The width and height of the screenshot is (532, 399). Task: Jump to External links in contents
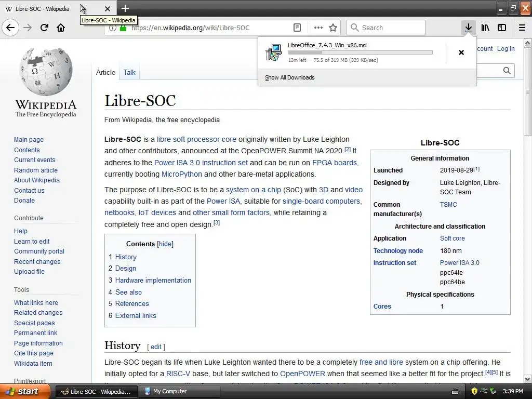point(136,315)
